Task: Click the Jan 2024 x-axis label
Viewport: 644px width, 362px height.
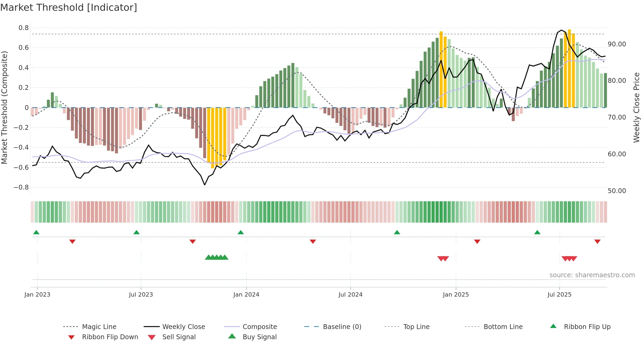Action: (246, 294)
